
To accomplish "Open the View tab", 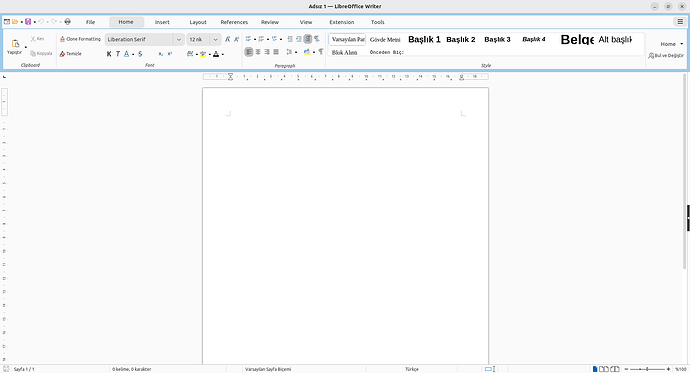I will [306, 22].
